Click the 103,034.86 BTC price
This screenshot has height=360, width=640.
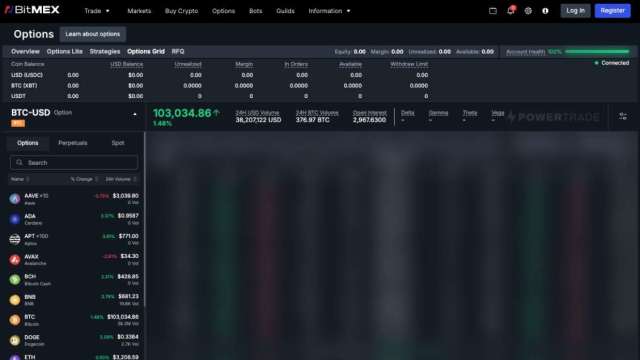(182, 113)
